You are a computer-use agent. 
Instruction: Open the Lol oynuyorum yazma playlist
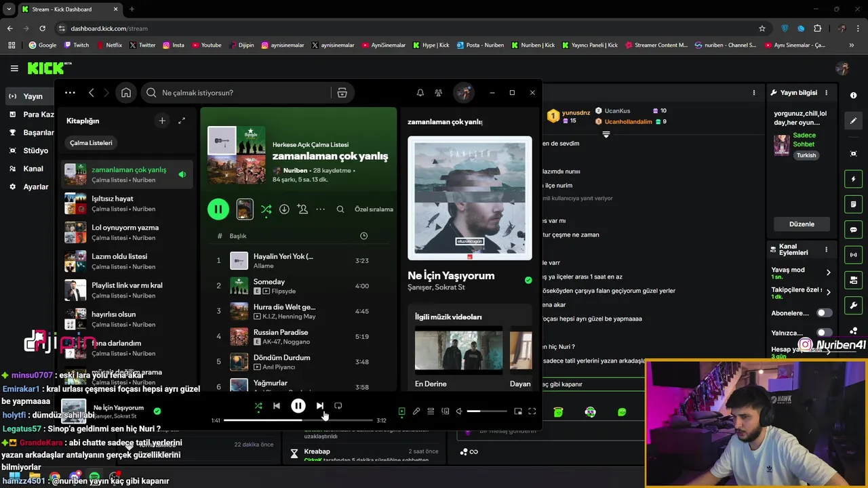127,232
